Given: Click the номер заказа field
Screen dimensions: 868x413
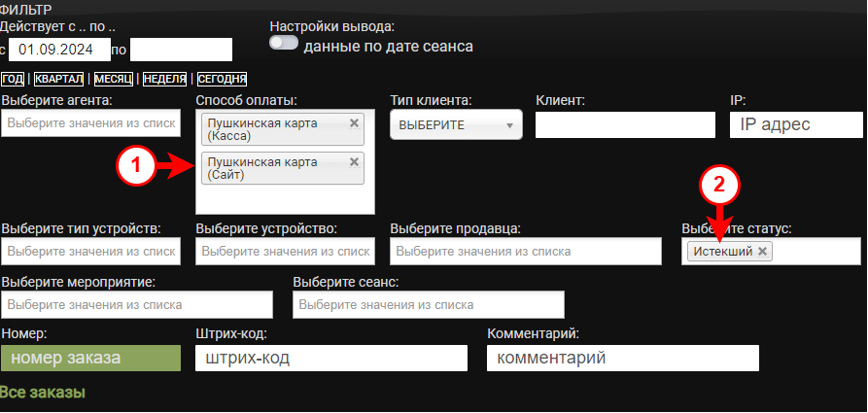Looking at the screenshot, I should [x=90, y=358].
